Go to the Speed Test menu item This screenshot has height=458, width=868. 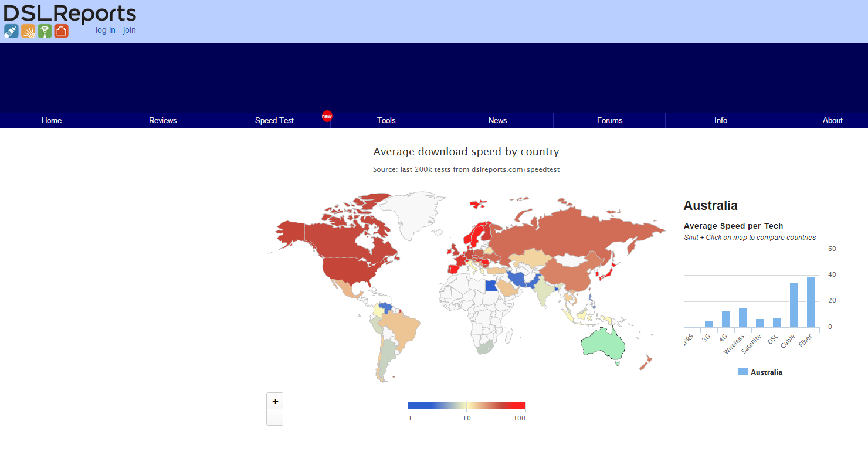coord(274,120)
